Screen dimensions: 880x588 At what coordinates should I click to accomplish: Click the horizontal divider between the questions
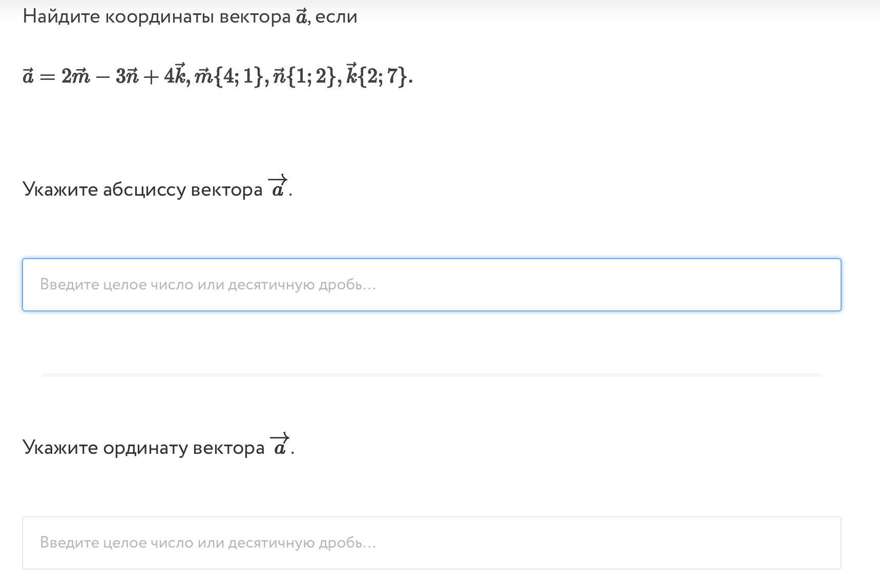click(x=431, y=375)
